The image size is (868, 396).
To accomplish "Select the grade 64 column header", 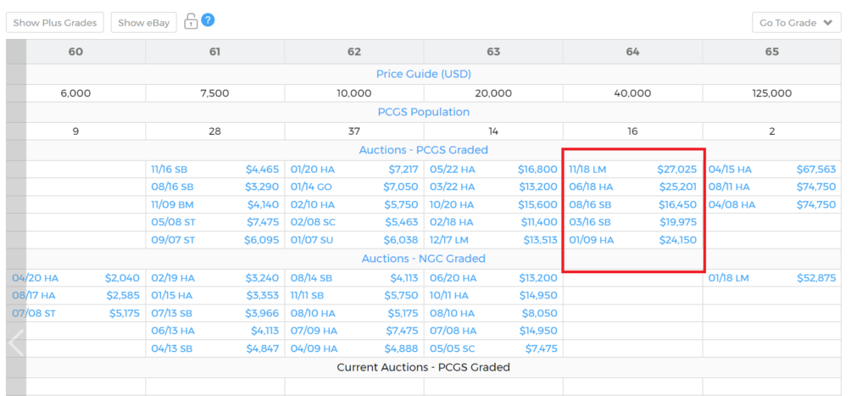I will coord(632,52).
